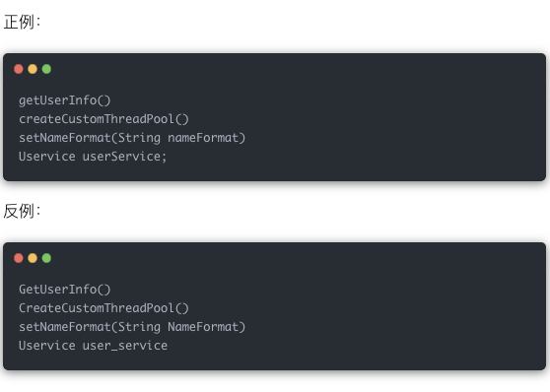Click the red dot in the bottom code block
The height and width of the screenshot is (392, 550).
[x=19, y=258]
